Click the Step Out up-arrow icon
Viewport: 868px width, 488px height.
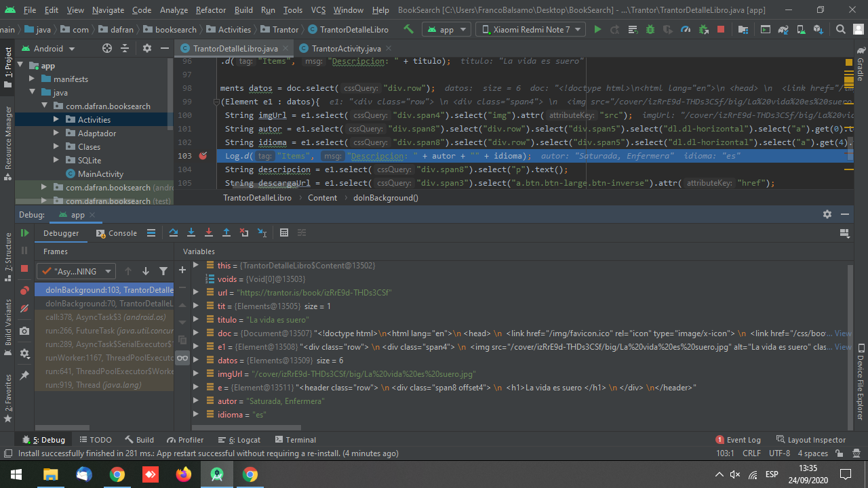(226, 232)
